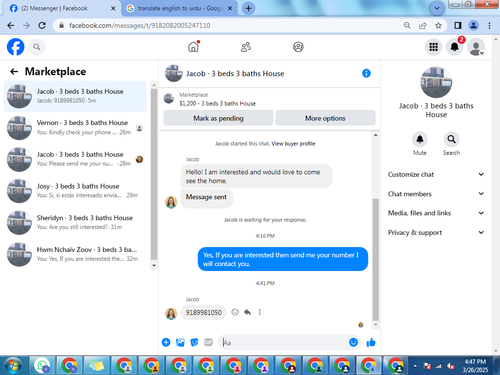This screenshot has width=500, height=375.
Task: Open the Jacob chat showing 9189981050
Action: [x=75, y=96]
